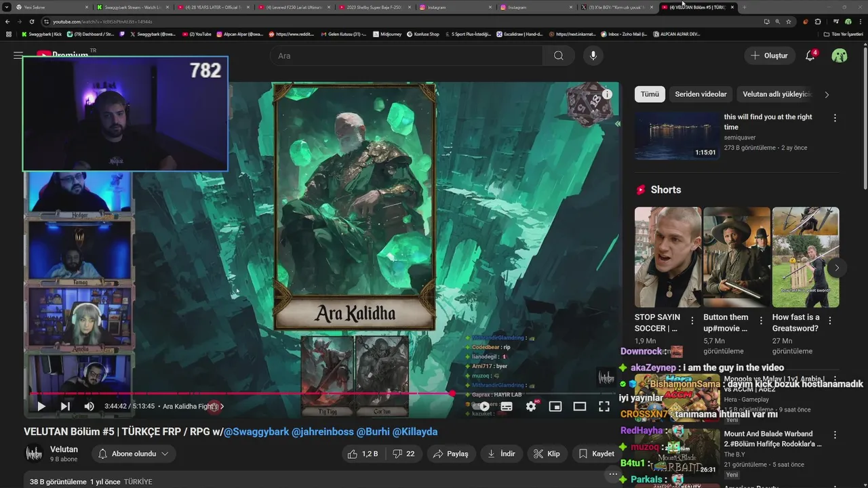868x488 pixels.
Task: Click the search magnifier button
Action: (x=559, y=56)
